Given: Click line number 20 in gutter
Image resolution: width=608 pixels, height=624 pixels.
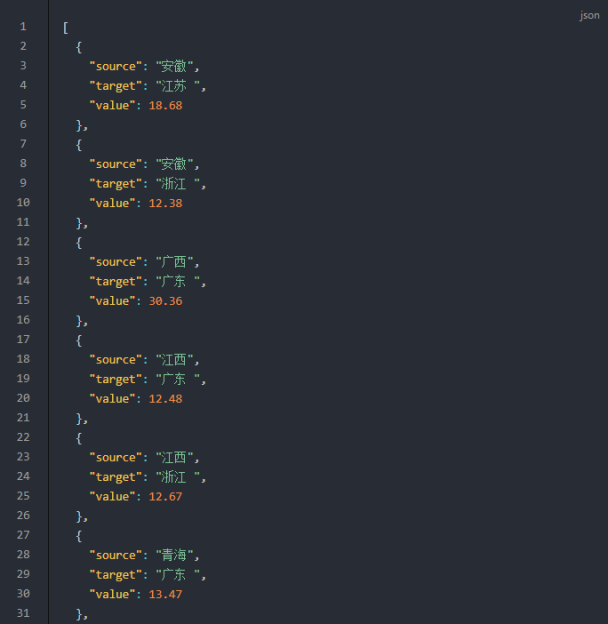Looking at the screenshot, I should pos(23,398).
